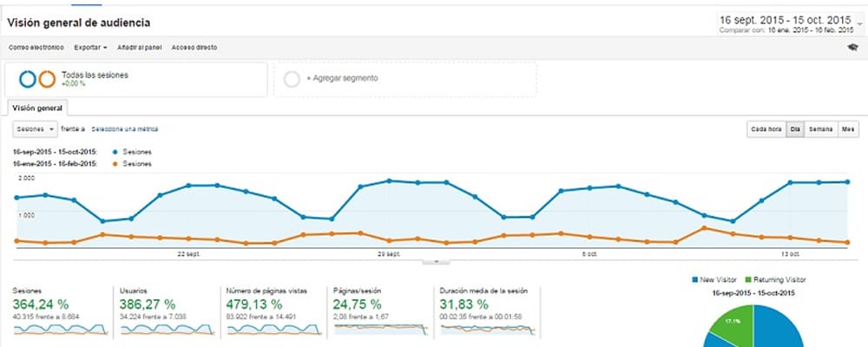Click the New Visitor legend swatch
868x347 pixels.
tap(694, 280)
